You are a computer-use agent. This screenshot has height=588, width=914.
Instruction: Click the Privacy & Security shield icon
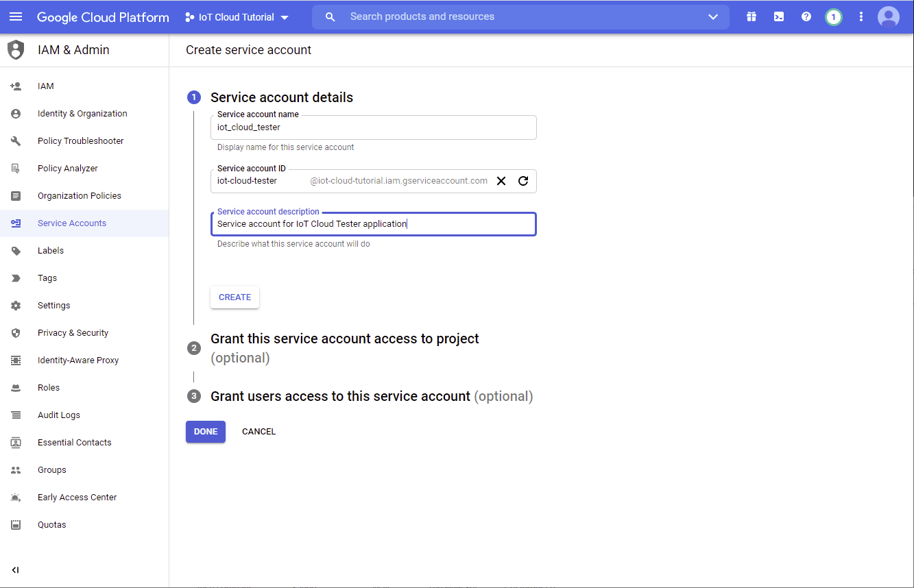point(16,333)
